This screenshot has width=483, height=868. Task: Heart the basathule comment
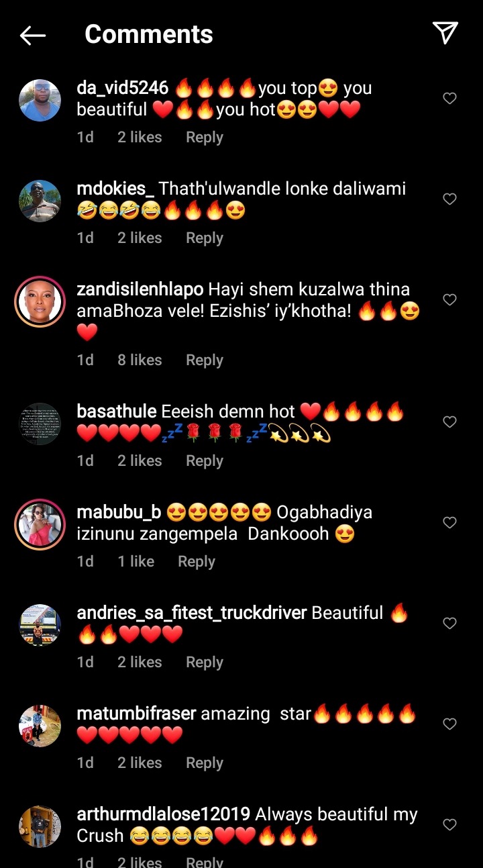pos(449,422)
